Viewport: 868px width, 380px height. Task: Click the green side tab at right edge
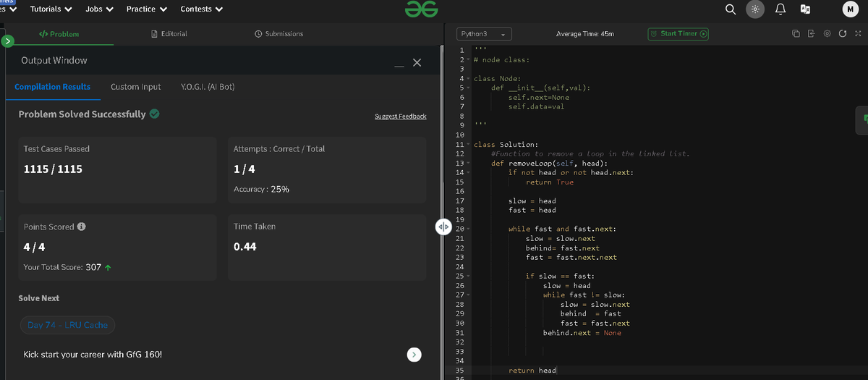click(861, 119)
